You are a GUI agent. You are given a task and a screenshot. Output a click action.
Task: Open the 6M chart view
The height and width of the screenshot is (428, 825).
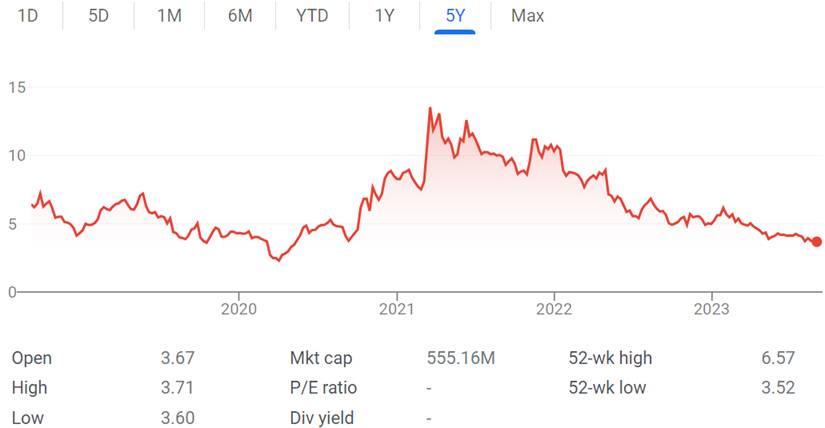click(x=240, y=16)
